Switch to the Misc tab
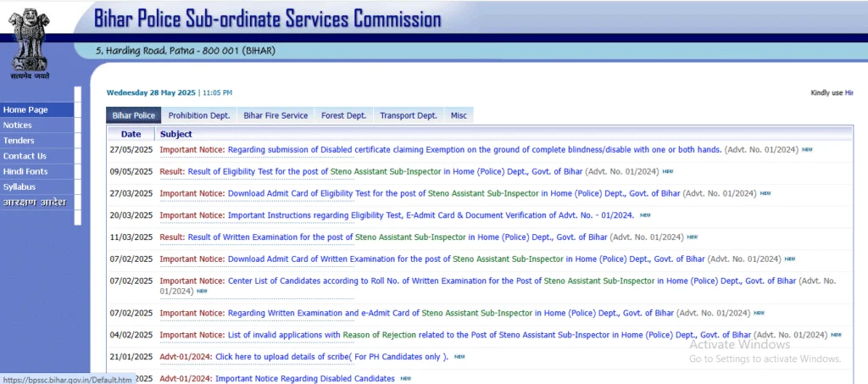 pos(459,115)
